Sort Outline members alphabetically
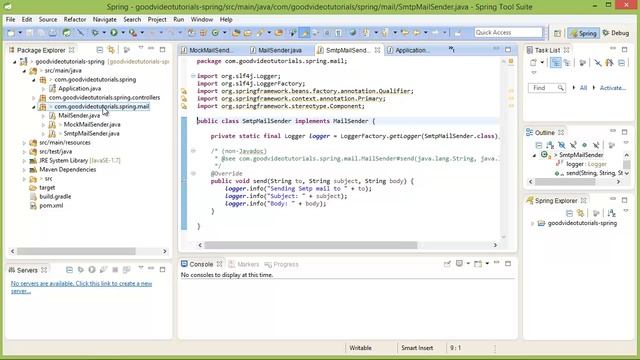Image resolution: width=640 pixels, height=360 pixels. point(550,145)
